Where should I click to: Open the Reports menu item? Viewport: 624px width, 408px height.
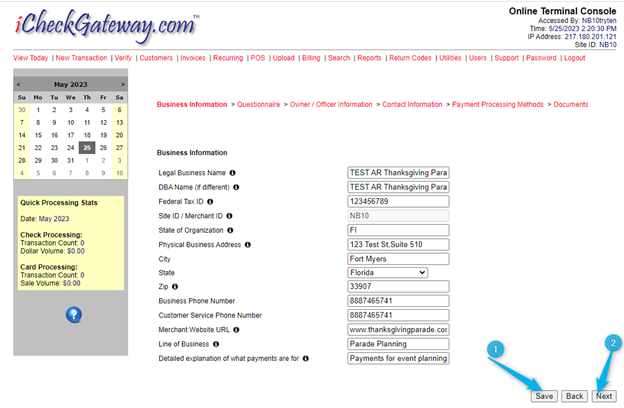(x=369, y=58)
